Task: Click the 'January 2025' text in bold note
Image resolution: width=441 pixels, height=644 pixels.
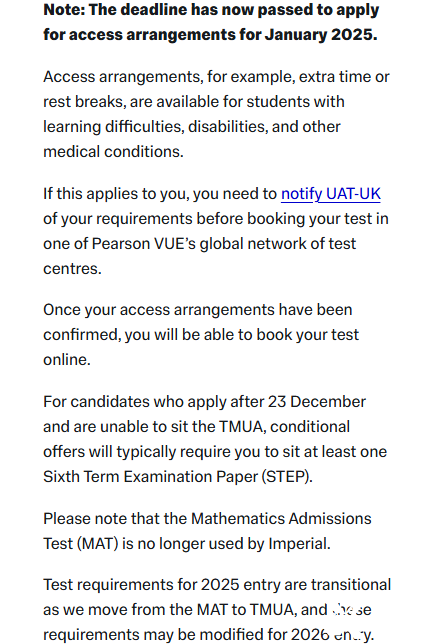Action: point(321,34)
